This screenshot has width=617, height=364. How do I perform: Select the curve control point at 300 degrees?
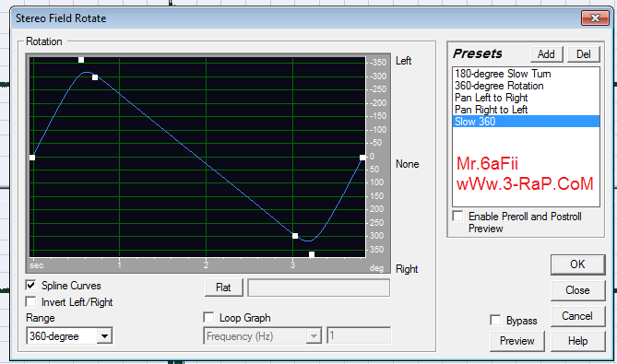click(295, 236)
